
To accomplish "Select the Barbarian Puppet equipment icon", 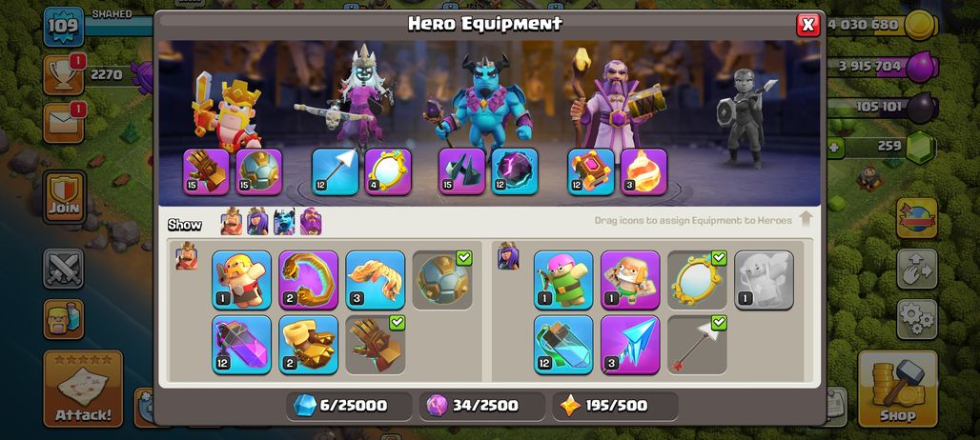I will (x=241, y=280).
